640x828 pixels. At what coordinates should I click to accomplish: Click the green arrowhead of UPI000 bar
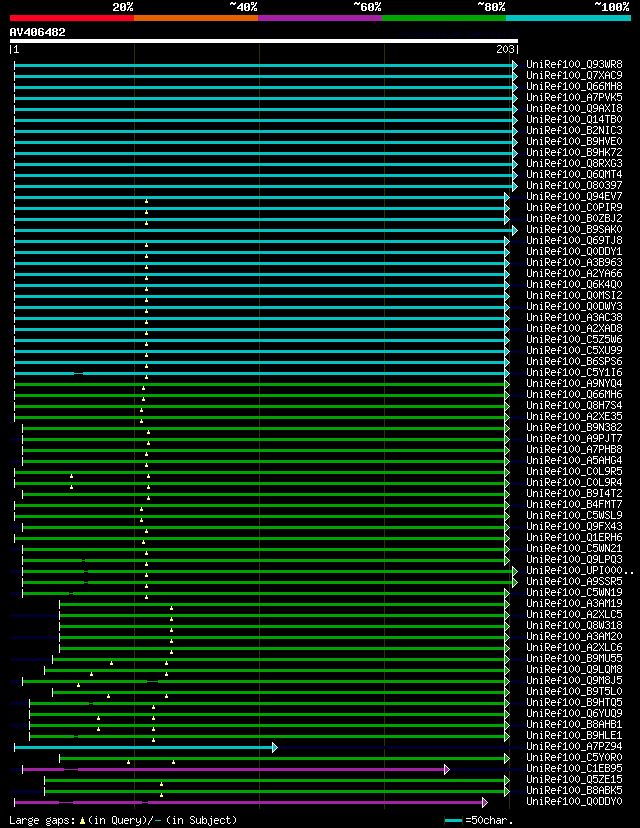515,571
